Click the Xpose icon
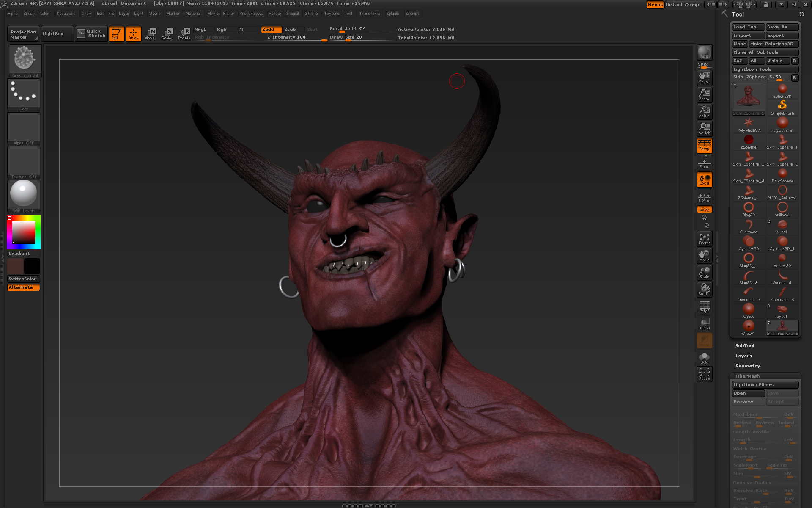812x508 pixels. coord(704,374)
